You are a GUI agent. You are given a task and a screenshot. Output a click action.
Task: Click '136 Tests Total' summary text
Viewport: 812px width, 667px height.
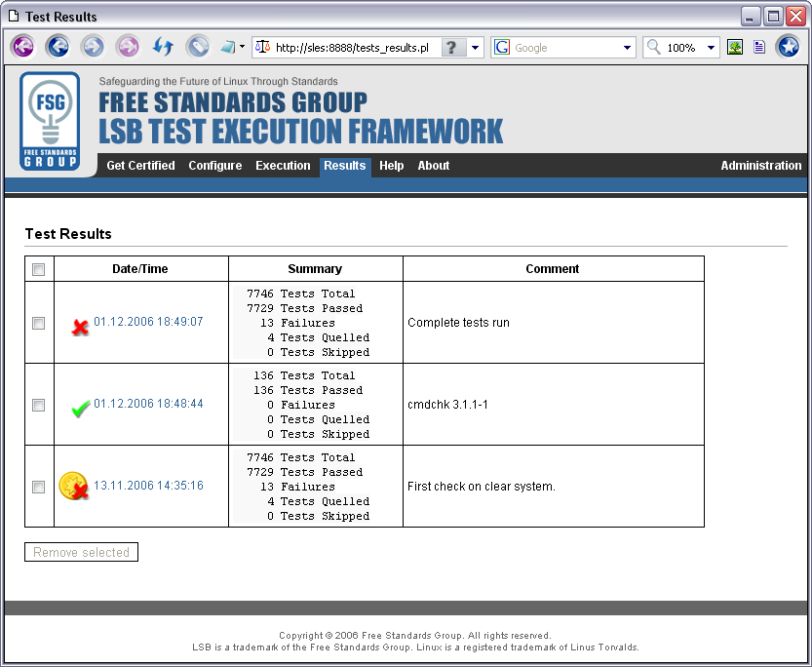(304, 375)
